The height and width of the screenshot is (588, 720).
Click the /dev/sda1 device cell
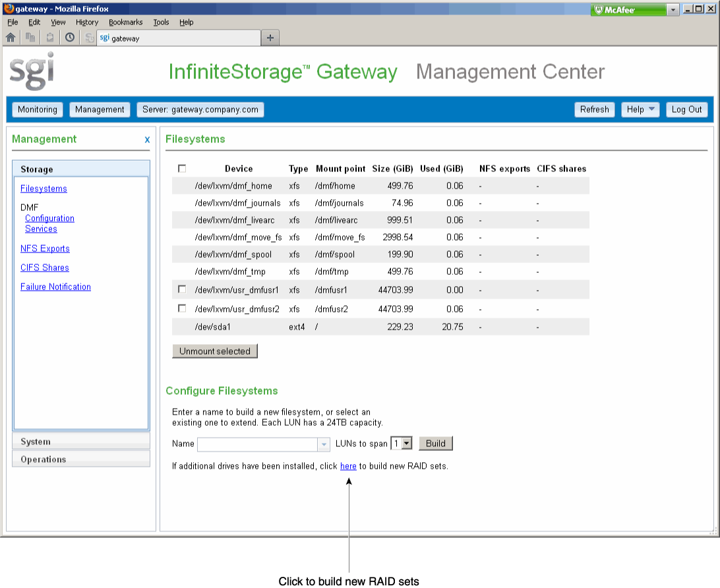coord(212,327)
